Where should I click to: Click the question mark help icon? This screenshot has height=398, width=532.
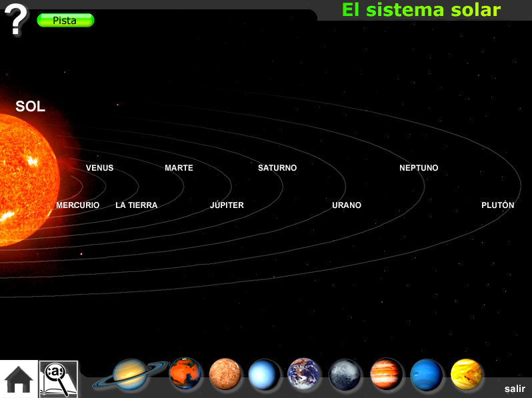[15, 19]
